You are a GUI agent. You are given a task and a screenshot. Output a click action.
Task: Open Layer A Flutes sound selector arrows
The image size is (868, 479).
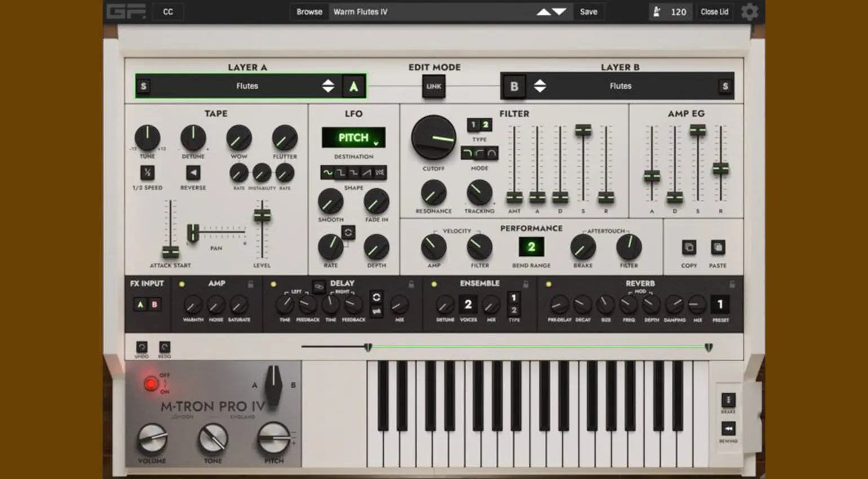coord(328,86)
